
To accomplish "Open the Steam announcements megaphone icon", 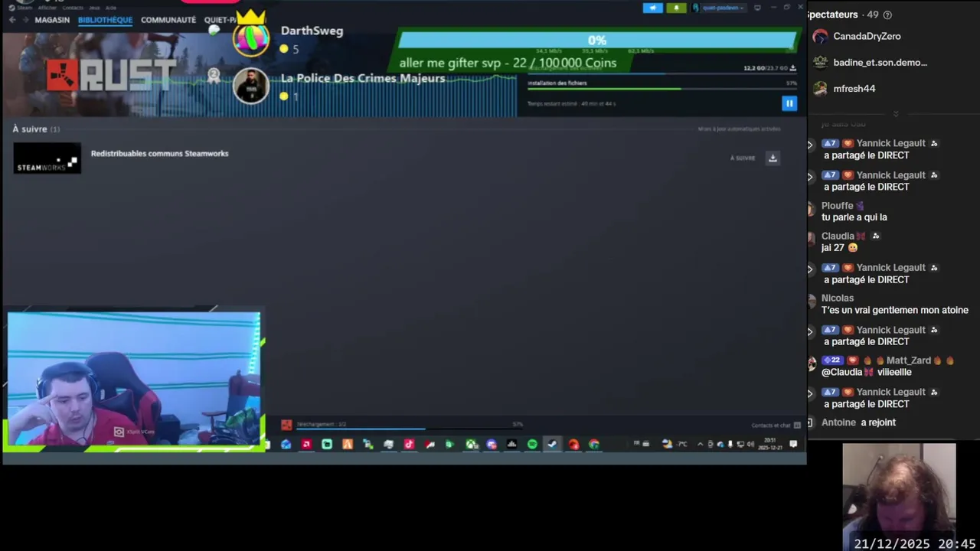I will (652, 8).
